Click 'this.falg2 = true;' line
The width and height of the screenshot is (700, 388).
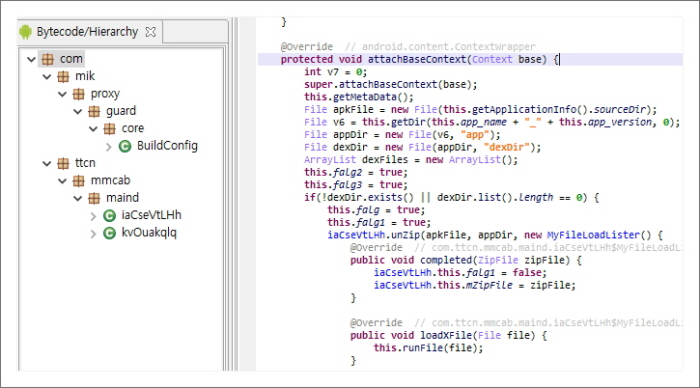pyautogui.click(x=356, y=172)
